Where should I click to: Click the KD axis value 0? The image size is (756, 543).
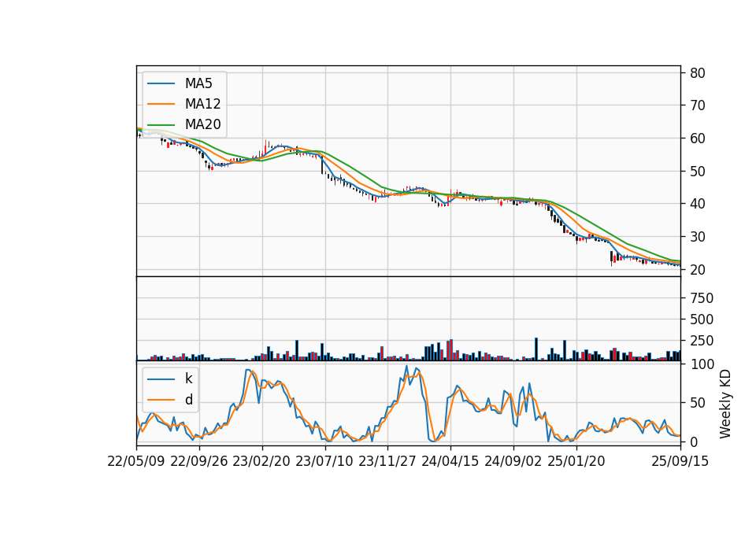click(x=694, y=441)
